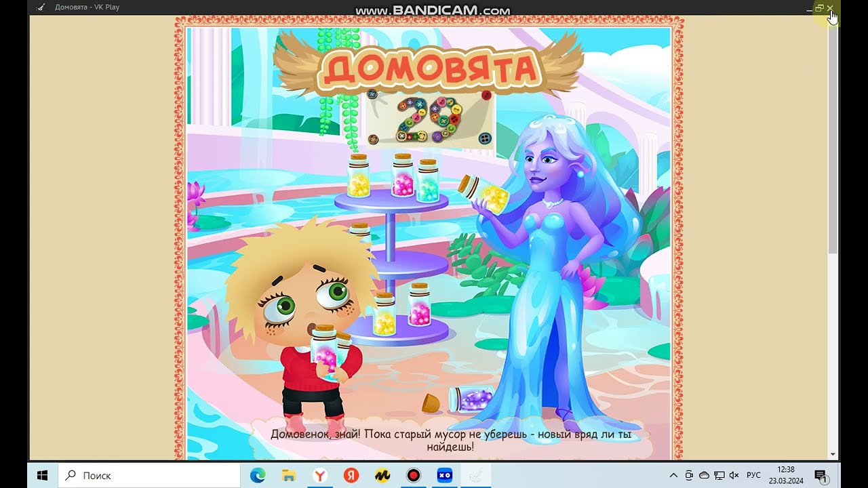Open network settings tray icon
Viewport: 868px width, 488px height.
point(719,475)
